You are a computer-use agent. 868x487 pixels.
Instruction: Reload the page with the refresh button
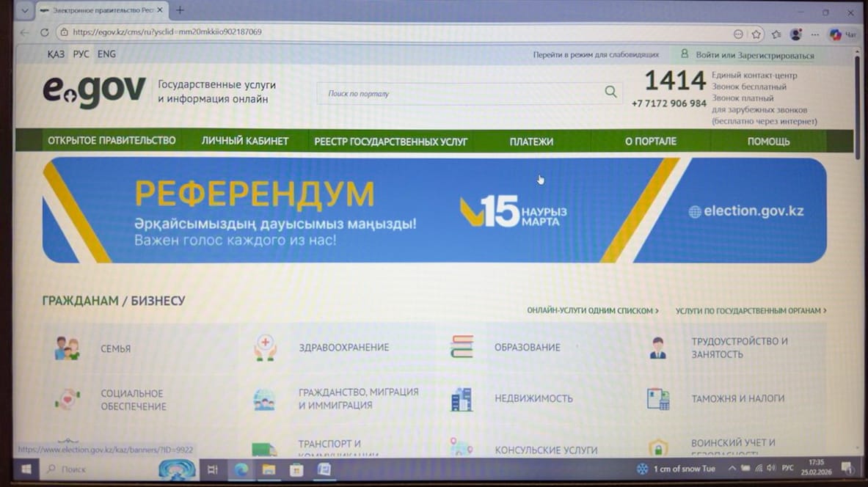click(x=44, y=32)
